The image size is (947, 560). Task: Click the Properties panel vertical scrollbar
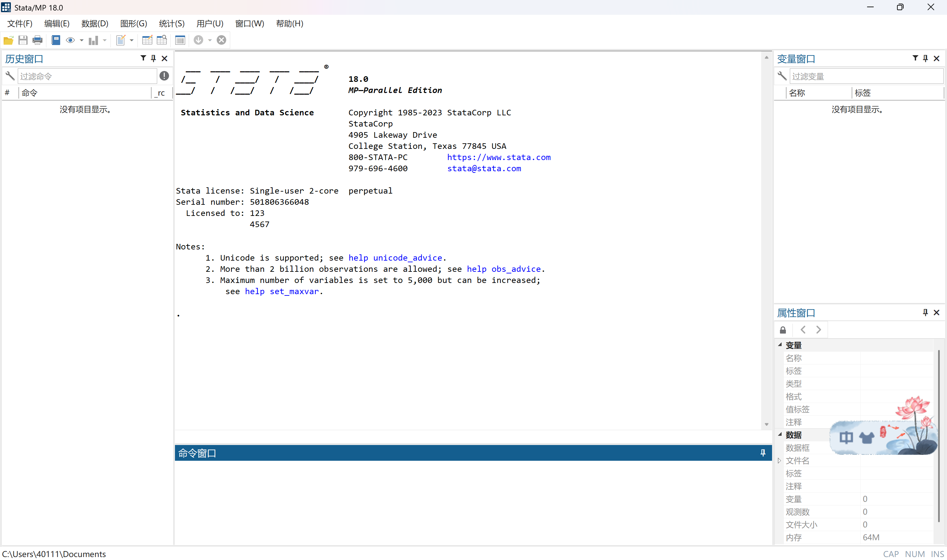938,436
